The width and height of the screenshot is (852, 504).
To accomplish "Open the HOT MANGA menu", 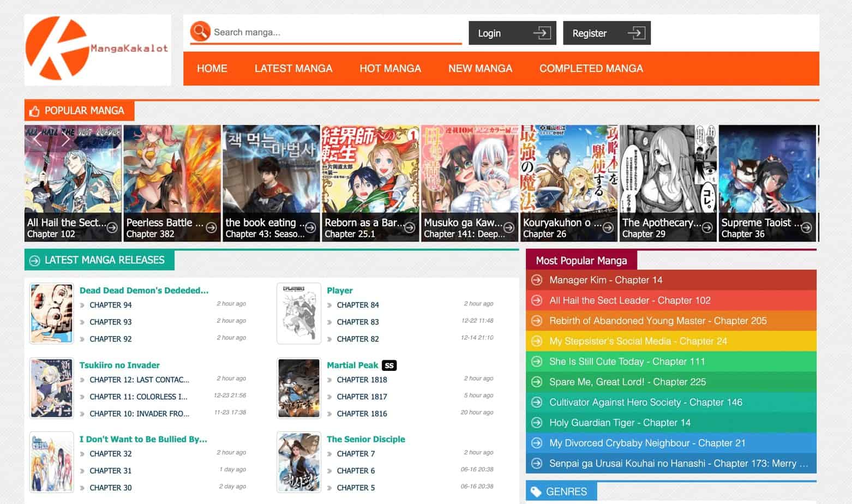I will pos(390,68).
